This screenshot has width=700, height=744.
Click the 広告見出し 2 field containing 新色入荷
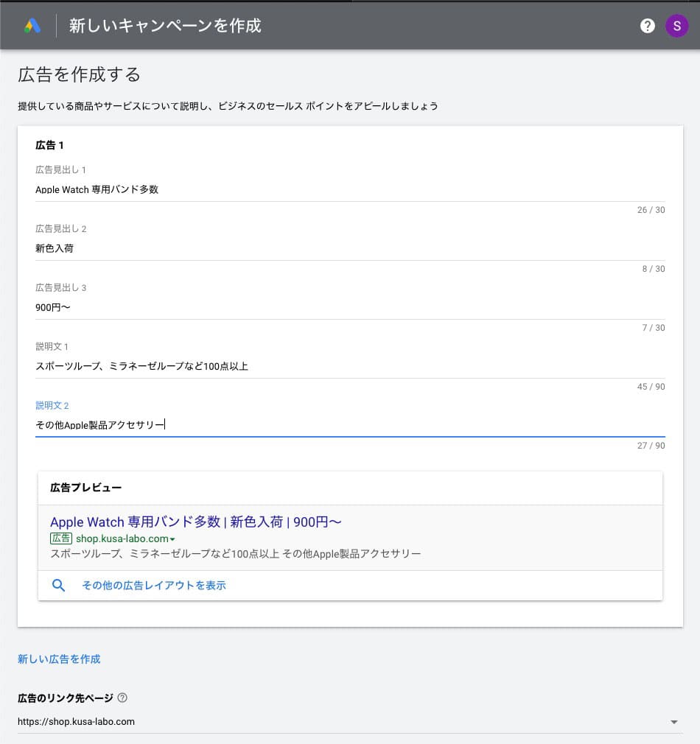pos(350,248)
